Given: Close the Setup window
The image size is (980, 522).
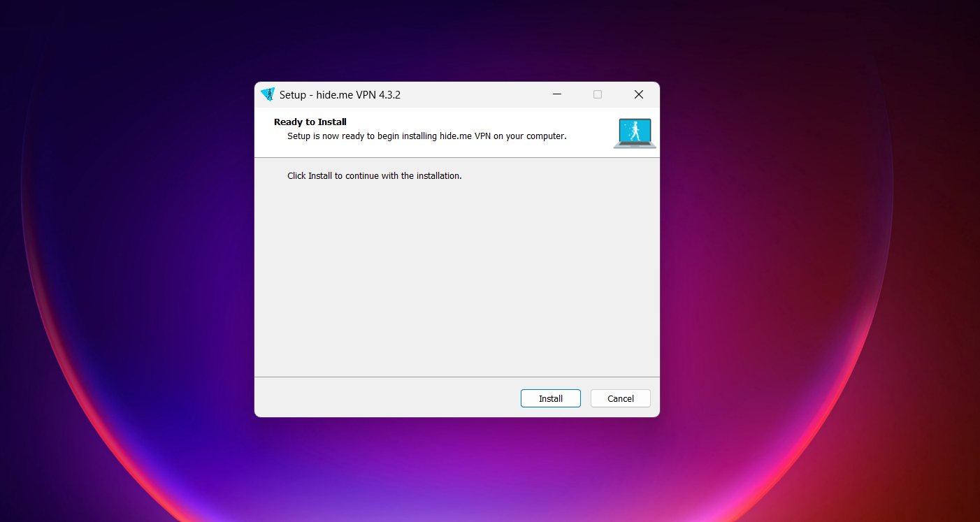Looking at the screenshot, I should [x=639, y=94].
